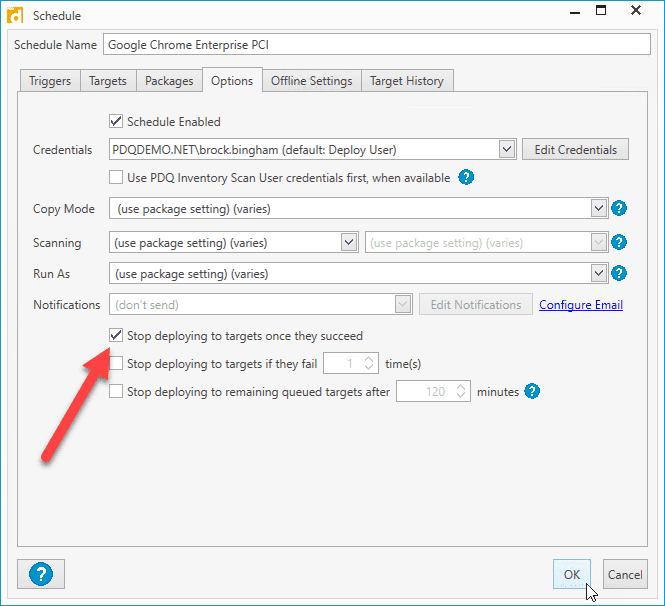The height and width of the screenshot is (606, 665).
Task: Click OK to save the schedule
Action: tap(572, 574)
